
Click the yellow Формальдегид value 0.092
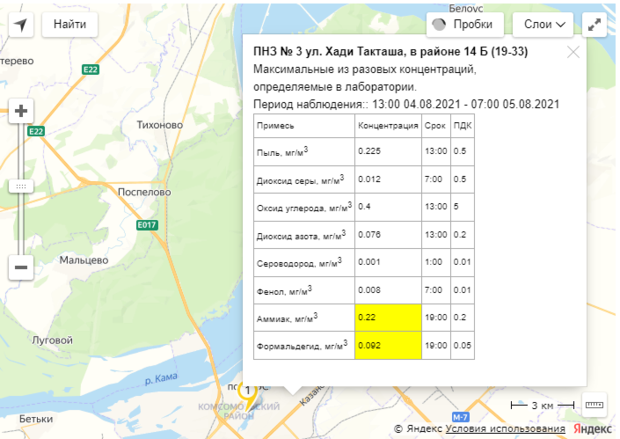click(388, 345)
